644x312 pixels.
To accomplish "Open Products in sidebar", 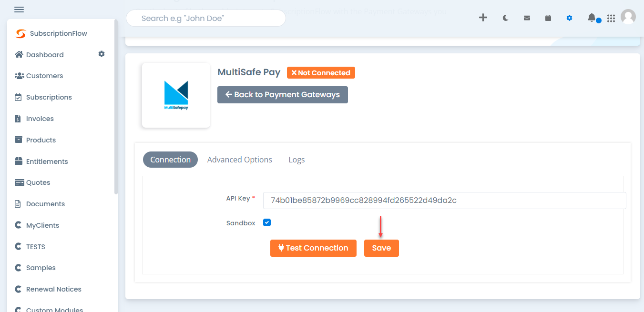I will (41, 140).
